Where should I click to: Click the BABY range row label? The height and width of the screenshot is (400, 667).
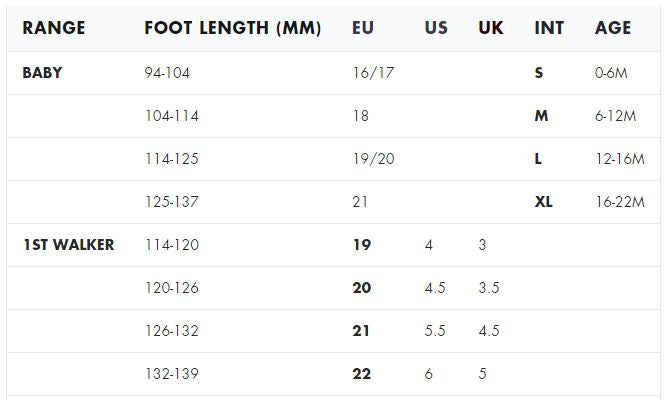tap(42, 73)
